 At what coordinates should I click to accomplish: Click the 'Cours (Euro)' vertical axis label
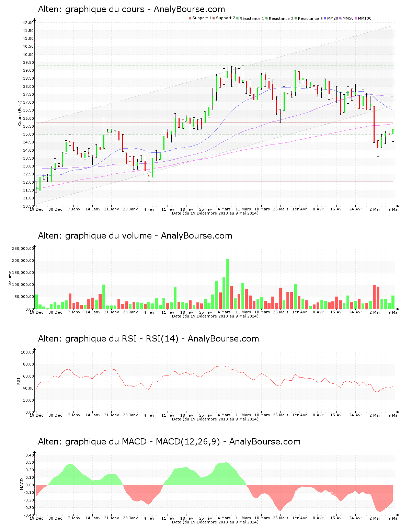click(20, 113)
